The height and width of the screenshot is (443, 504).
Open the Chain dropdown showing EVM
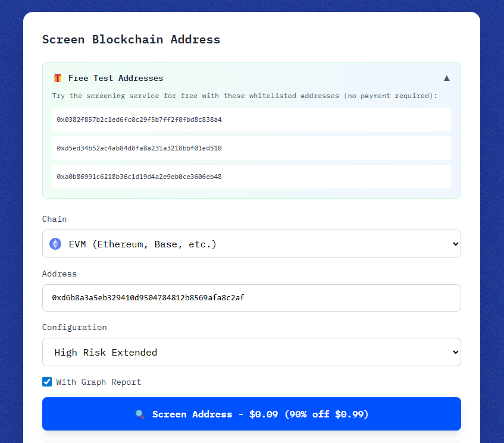[x=251, y=244]
